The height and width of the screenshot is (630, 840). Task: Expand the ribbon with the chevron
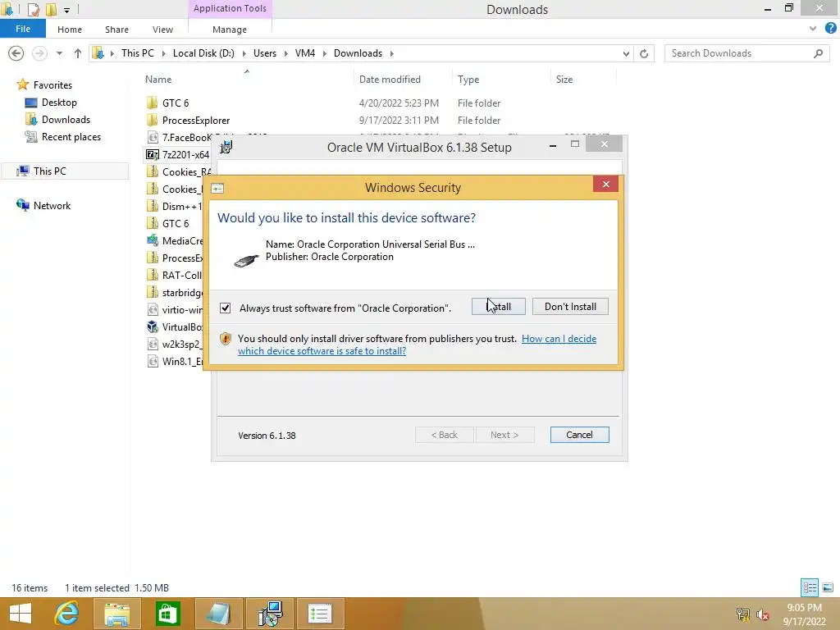coord(813,29)
